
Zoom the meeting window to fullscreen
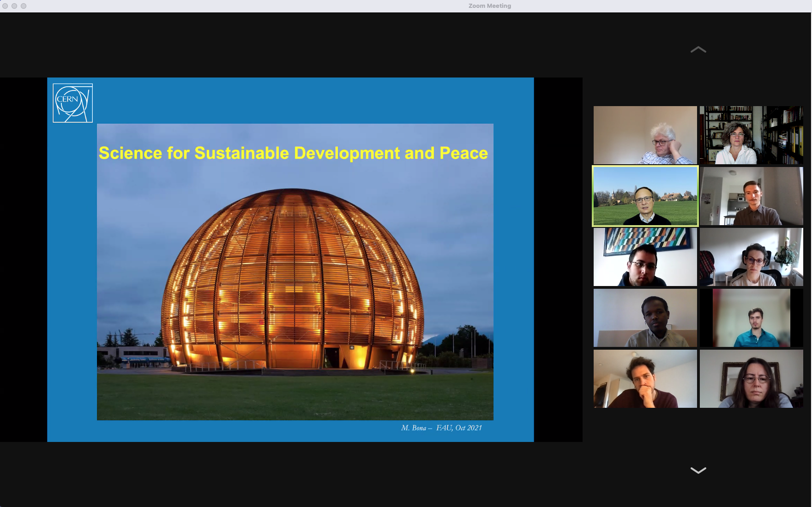point(24,6)
